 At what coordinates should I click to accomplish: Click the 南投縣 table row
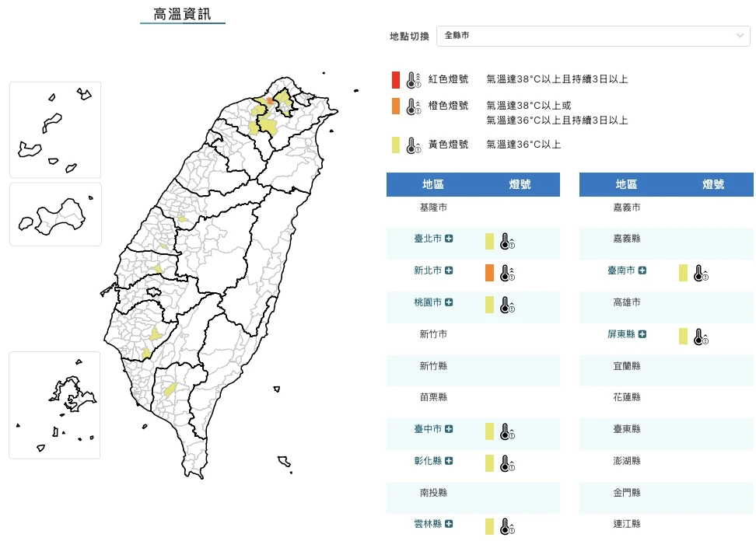coord(473,497)
